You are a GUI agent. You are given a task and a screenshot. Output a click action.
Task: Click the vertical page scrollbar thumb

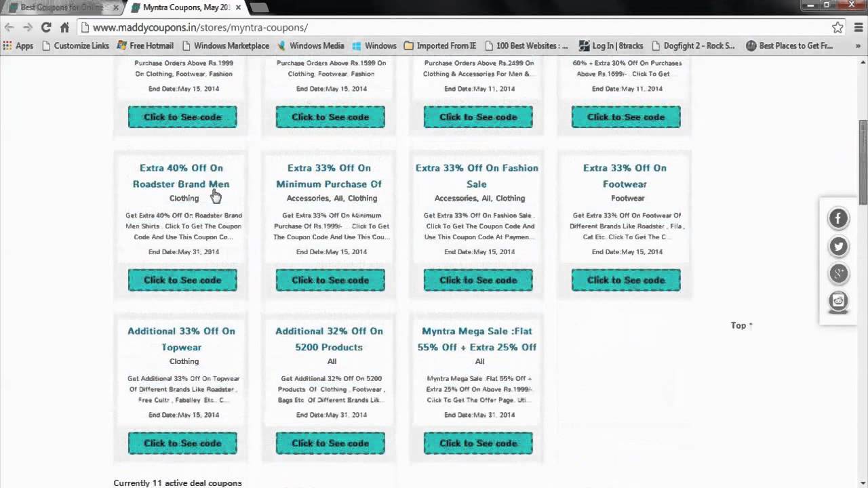[x=863, y=163]
